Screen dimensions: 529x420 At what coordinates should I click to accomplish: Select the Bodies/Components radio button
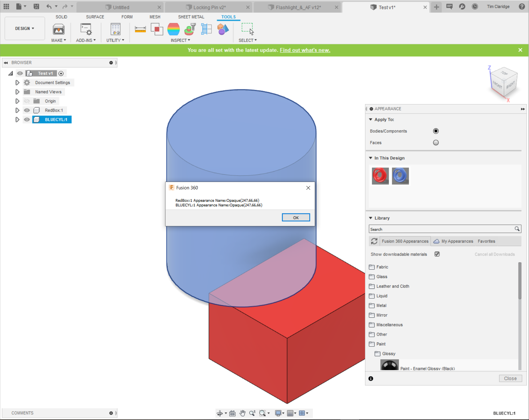[x=436, y=131]
